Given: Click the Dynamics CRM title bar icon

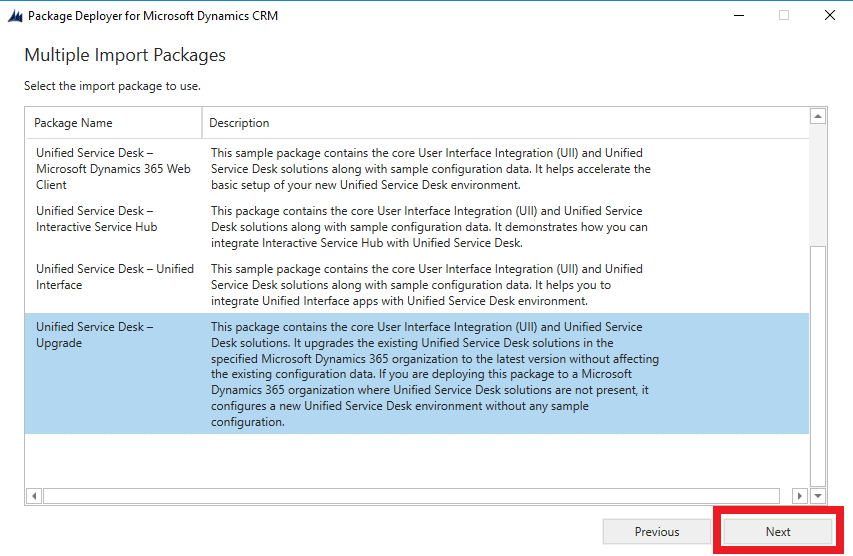Looking at the screenshot, I should 15,16.
